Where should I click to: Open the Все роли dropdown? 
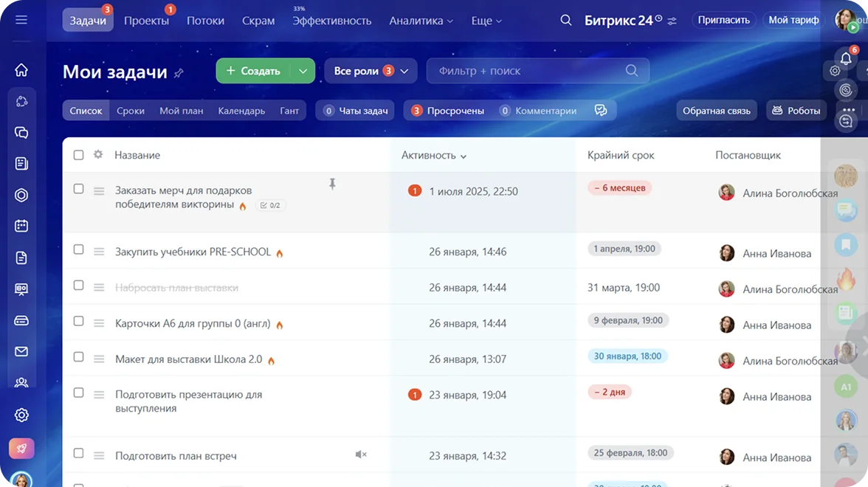371,70
